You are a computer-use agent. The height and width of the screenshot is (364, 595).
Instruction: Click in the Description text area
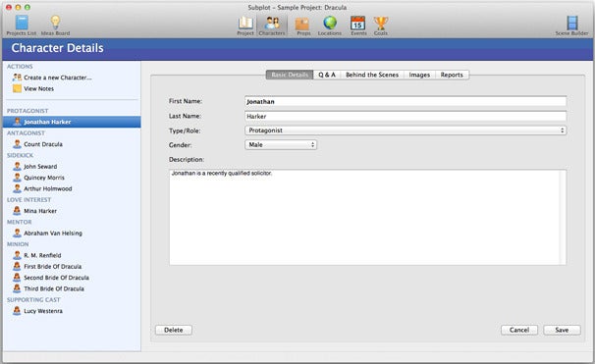click(364, 217)
